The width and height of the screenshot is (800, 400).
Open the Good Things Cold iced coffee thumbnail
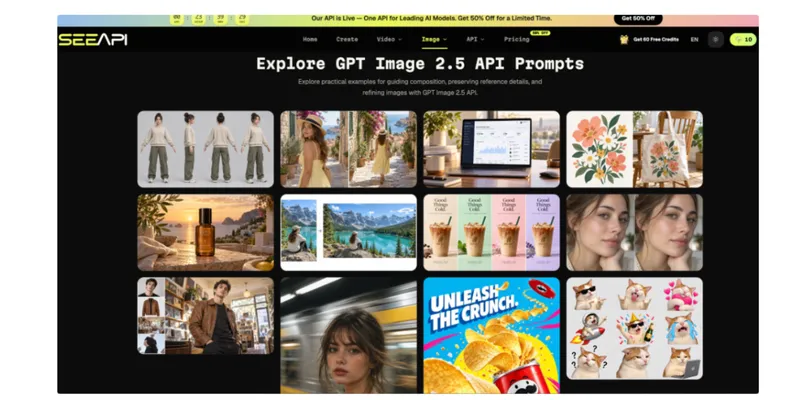(491, 232)
